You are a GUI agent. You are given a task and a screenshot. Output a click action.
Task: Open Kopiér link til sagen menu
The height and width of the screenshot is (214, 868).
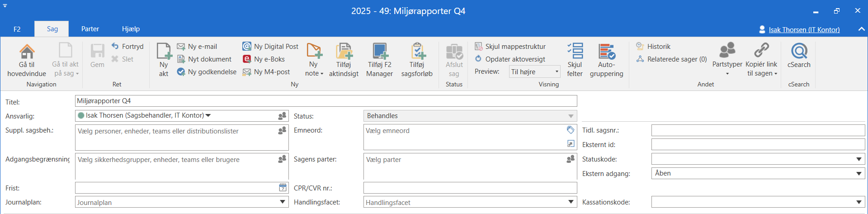coord(761,60)
